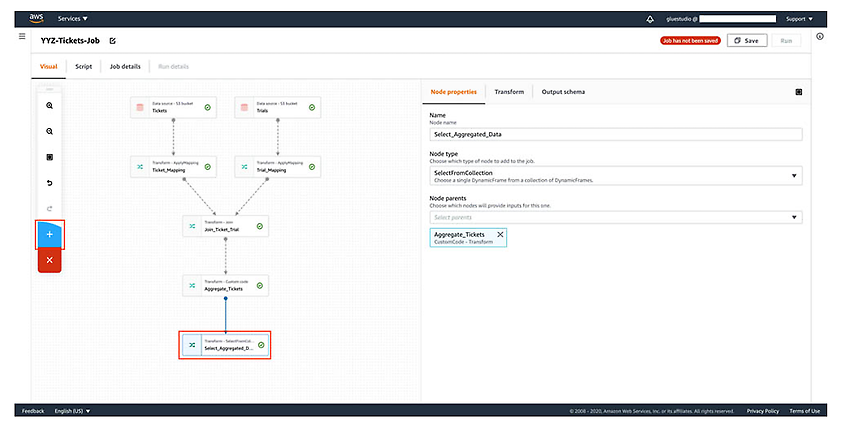Toggle the properties panel expand icon
The image size is (850, 425).
click(799, 92)
